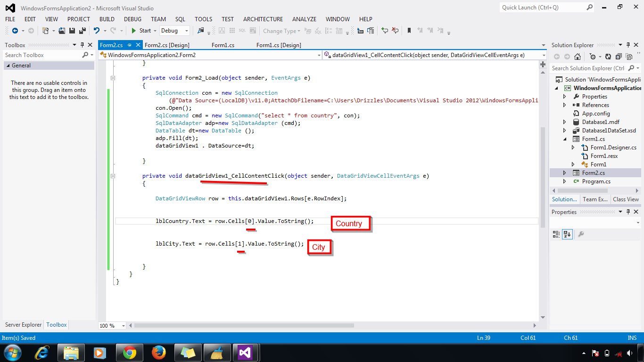This screenshot has width=644, height=362.
Task: Click the Open File toolbar icon
Action: tap(62, 31)
